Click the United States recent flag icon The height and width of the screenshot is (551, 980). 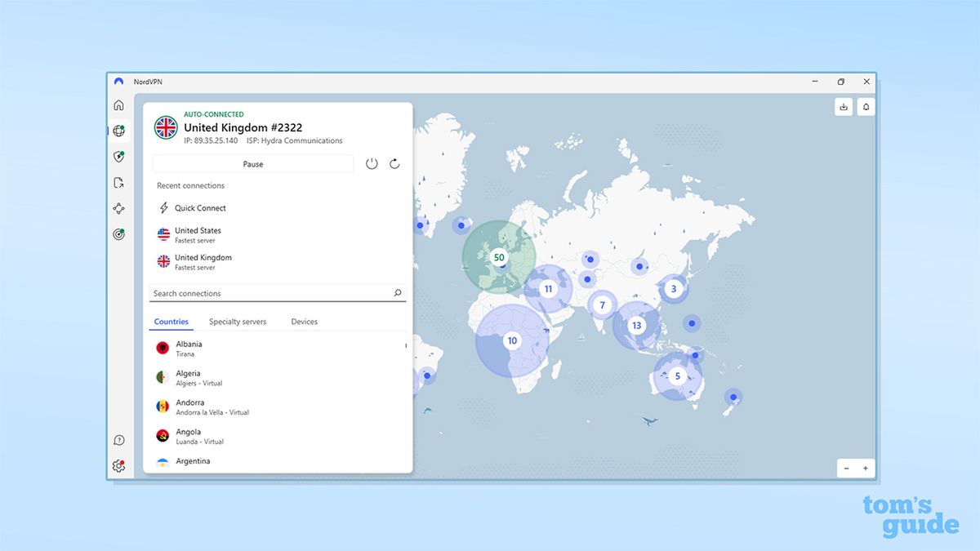pos(163,235)
